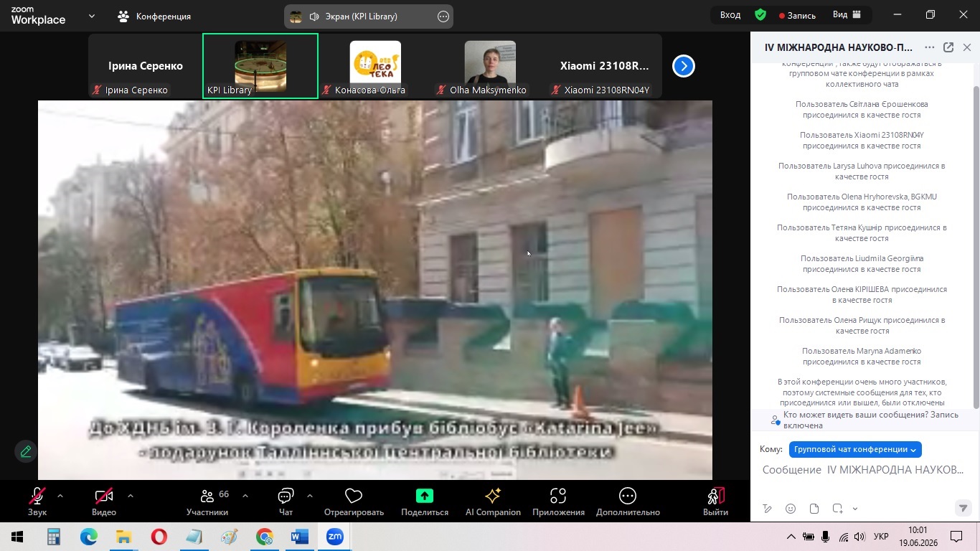Open Microsoft Word from the taskbar

click(300, 537)
